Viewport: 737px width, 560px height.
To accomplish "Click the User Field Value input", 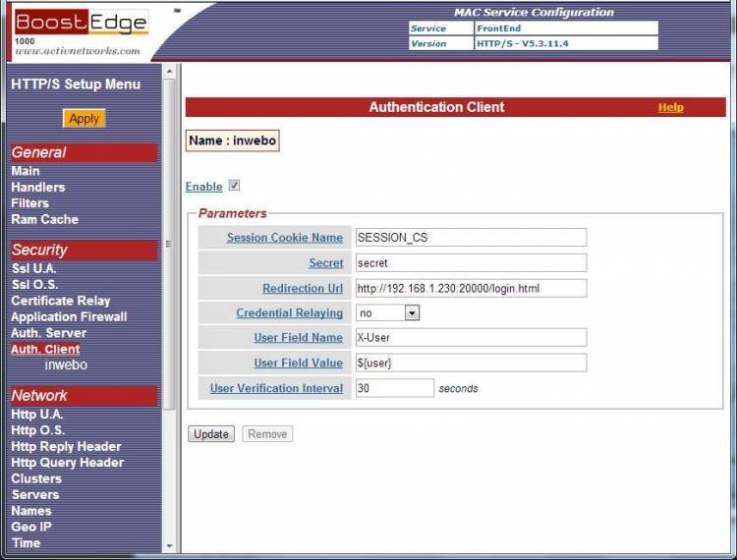I will coord(471,363).
